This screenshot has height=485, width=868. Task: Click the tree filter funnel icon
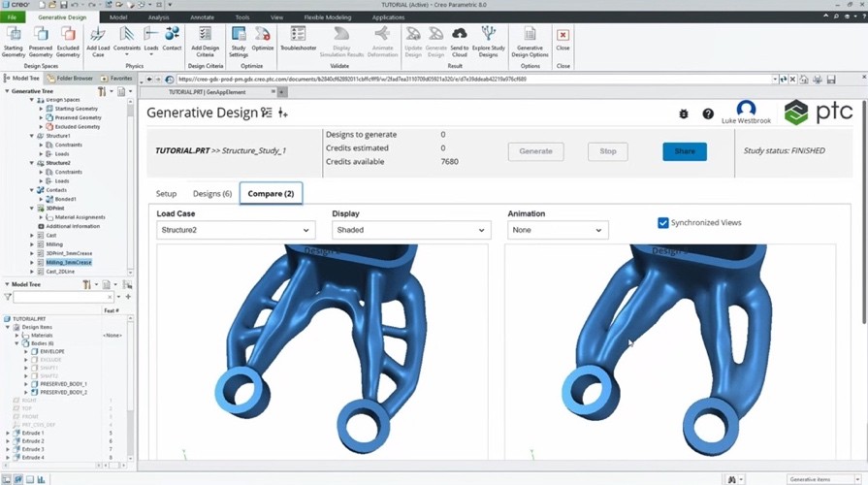point(8,298)
